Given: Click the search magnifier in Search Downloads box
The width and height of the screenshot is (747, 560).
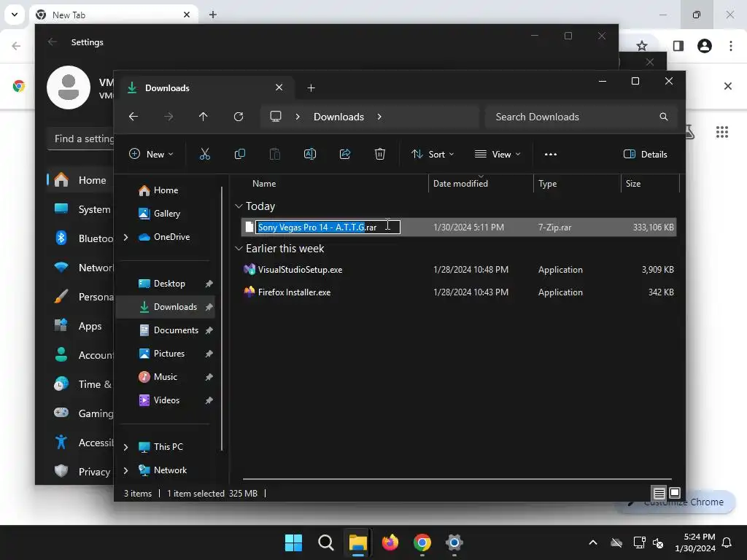Looking at the screenshot, I should (664, 117).
